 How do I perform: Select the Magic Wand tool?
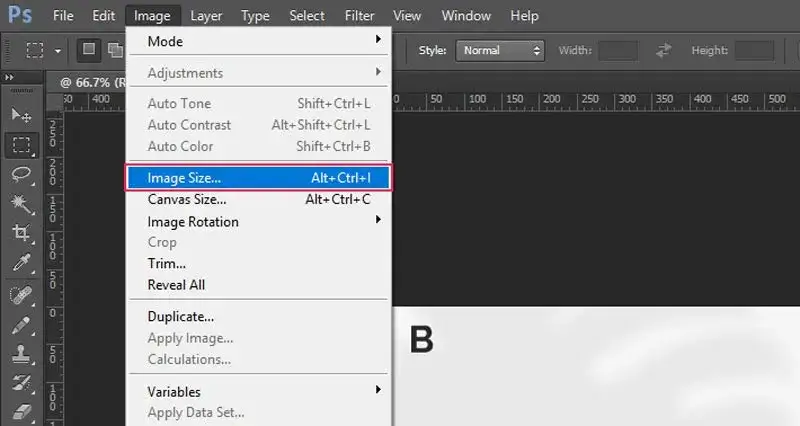click(x=20, y=203)
